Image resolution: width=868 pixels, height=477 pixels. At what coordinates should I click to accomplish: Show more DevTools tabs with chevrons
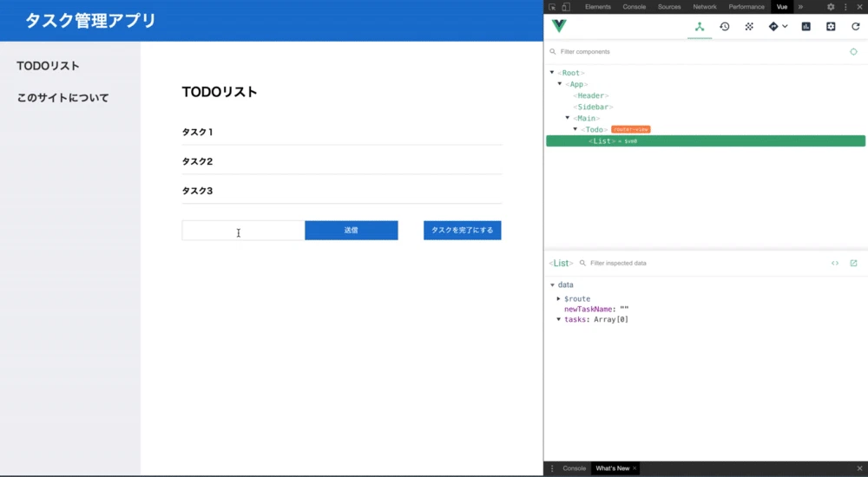(x=800, y=7)
